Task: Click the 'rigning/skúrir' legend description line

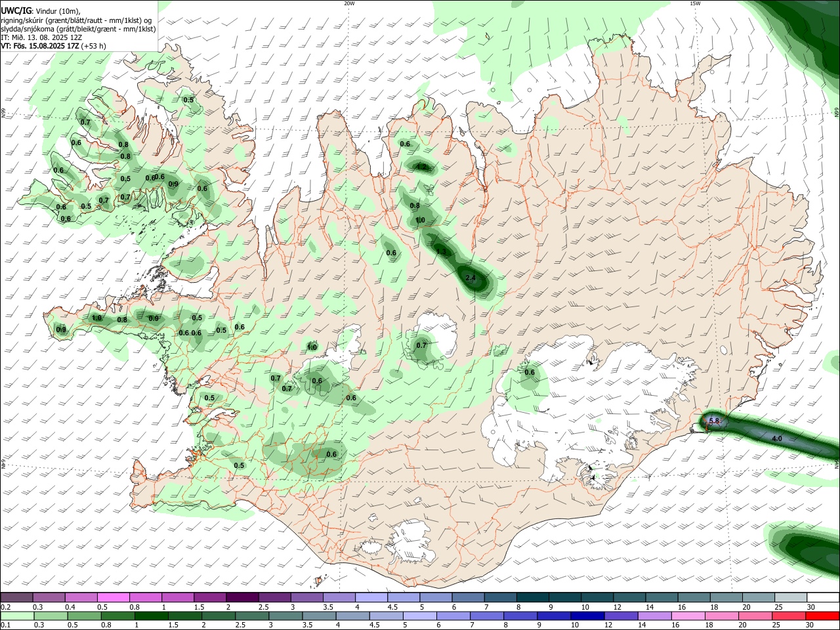Action: tap(76, 20)
